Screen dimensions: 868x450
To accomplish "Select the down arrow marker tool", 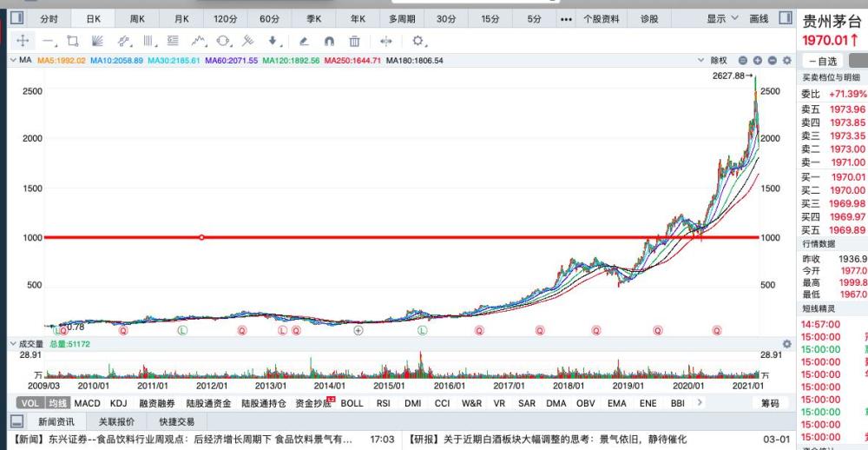I will click(273, 41).
